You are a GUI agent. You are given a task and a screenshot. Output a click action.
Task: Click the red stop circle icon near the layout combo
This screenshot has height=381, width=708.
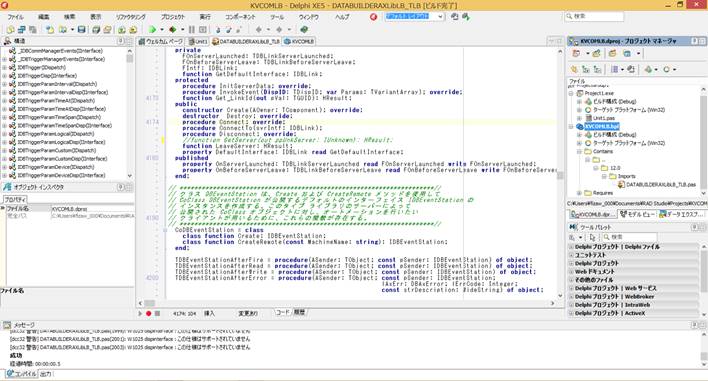click(x=373, y=17)
